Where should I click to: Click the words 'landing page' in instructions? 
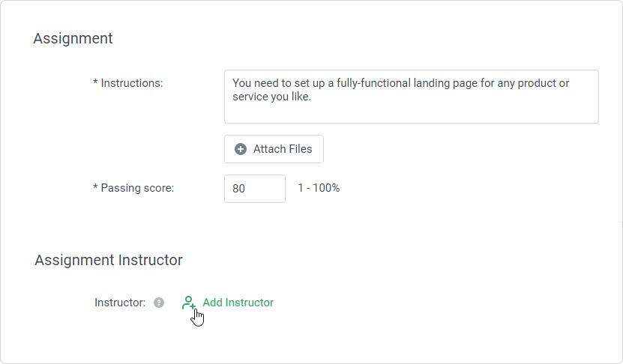click(x=447, y=83)
